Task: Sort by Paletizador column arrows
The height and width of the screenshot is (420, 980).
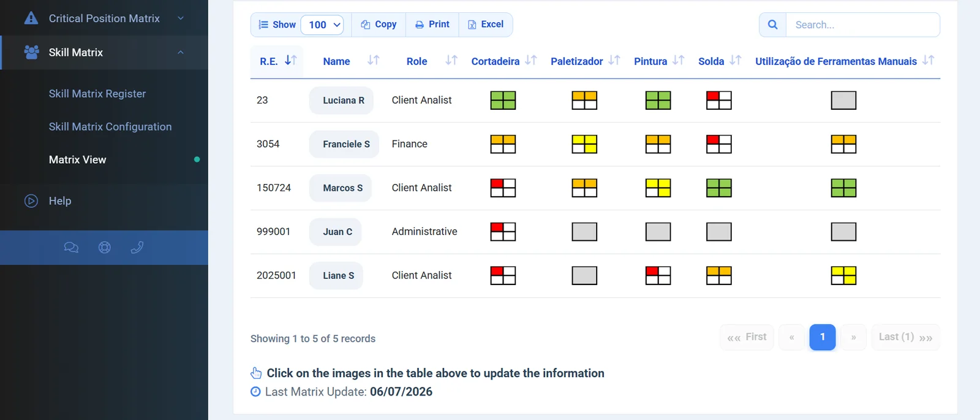Action: point(614,60)
